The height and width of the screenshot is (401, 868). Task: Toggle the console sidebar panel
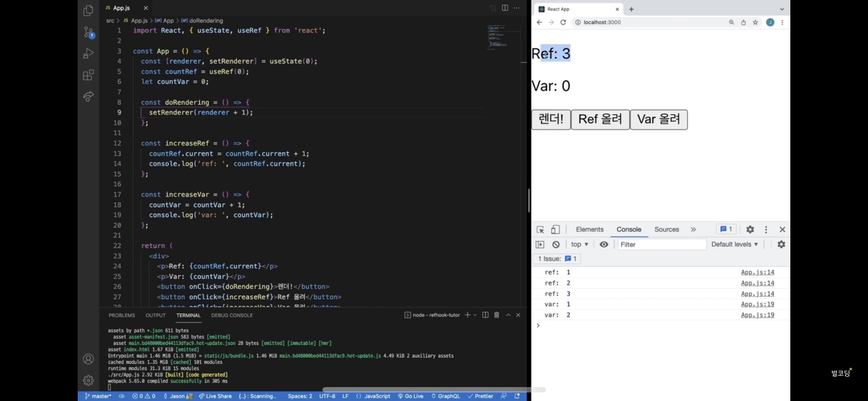[x=540, y=245]
